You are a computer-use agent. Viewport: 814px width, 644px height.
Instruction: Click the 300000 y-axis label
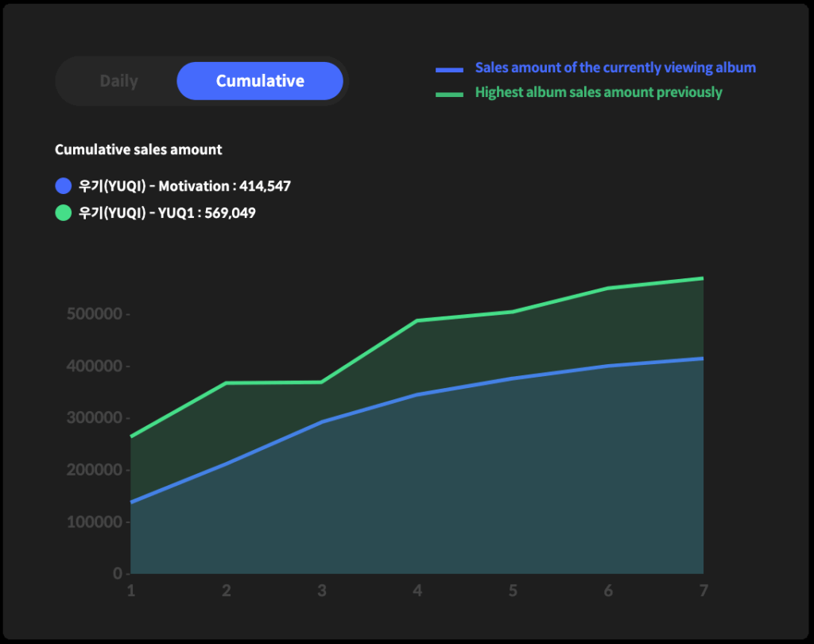click(x=95, y=418)
